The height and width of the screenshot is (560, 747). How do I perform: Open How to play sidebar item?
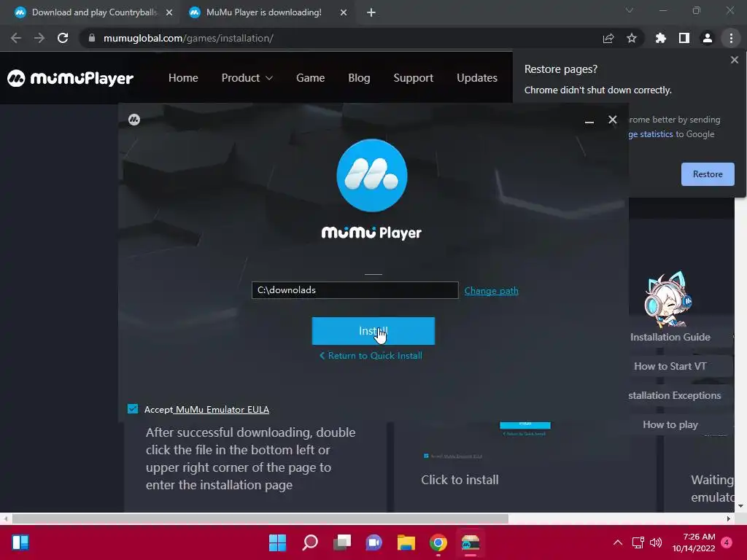(x=670, y=424)
